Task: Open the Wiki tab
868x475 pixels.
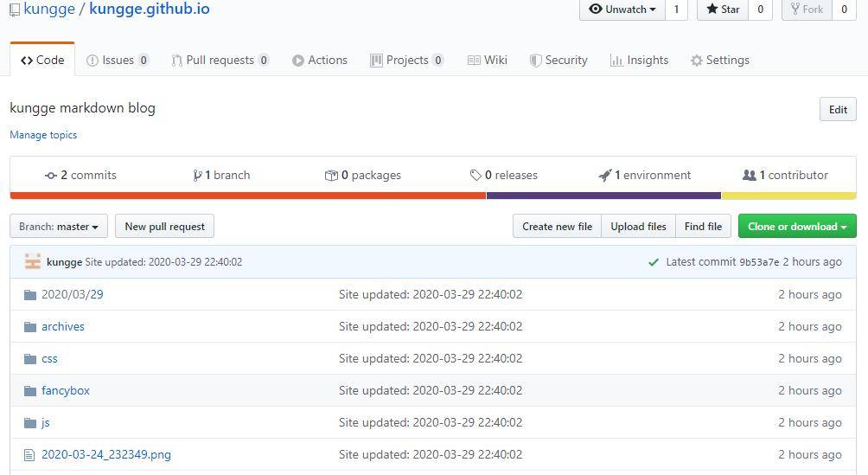Action: tap(487, 60)
